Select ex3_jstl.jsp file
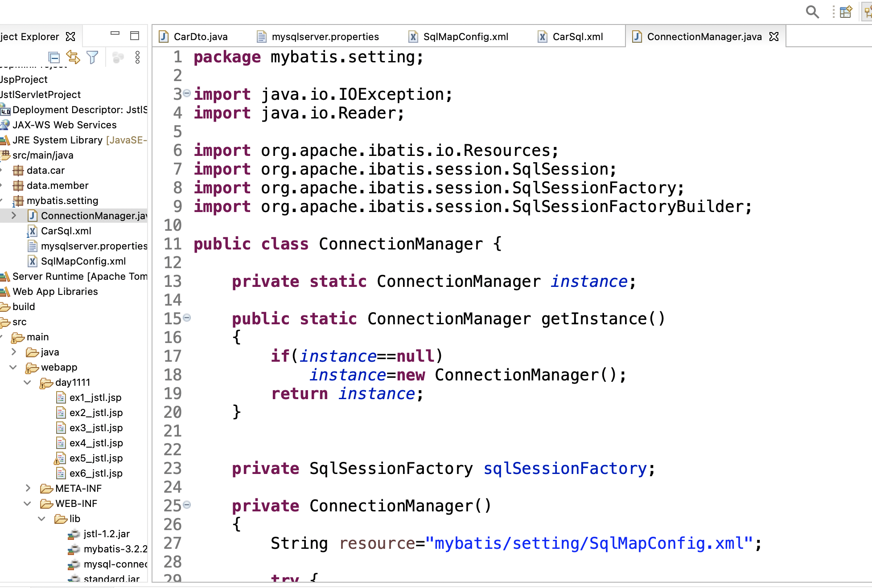The width and height of the screenshot is (872, 588). [x=96, y=428]
